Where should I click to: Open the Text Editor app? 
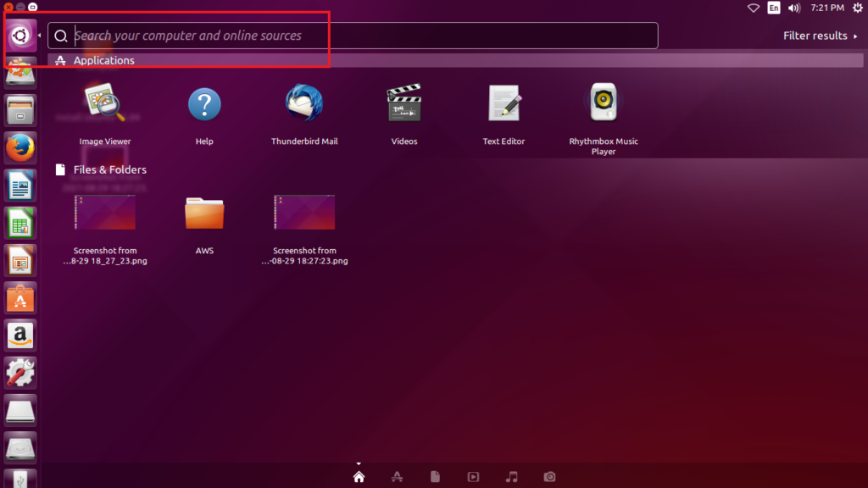click(504, 106)
